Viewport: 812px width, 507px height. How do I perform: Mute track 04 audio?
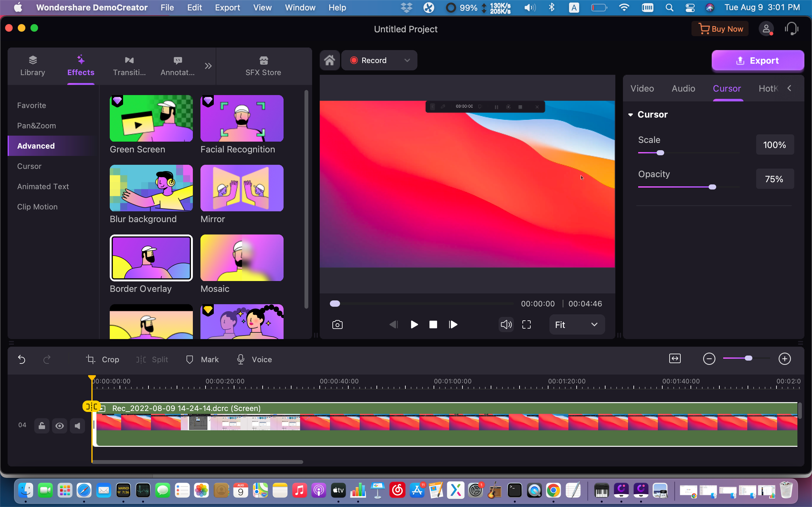pyautogui.click(x=77, y=426)
